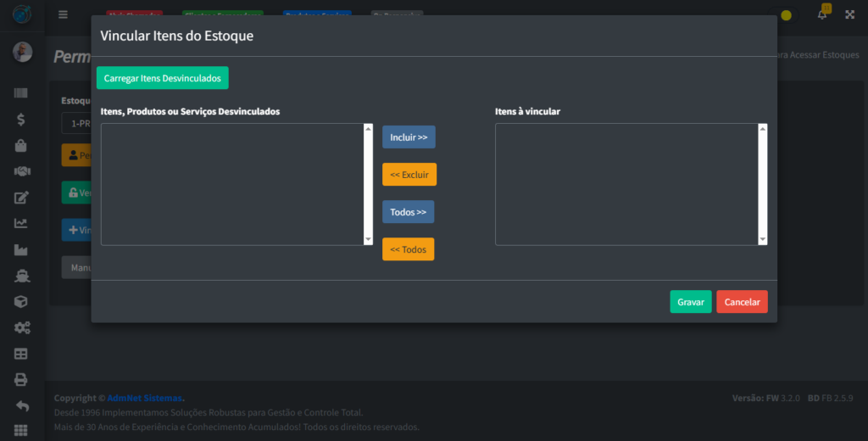Image resolution: width=868 pixels, height=441 pixels.
Task: Click the printer icon in the sidebar
Action: (21, 379)
